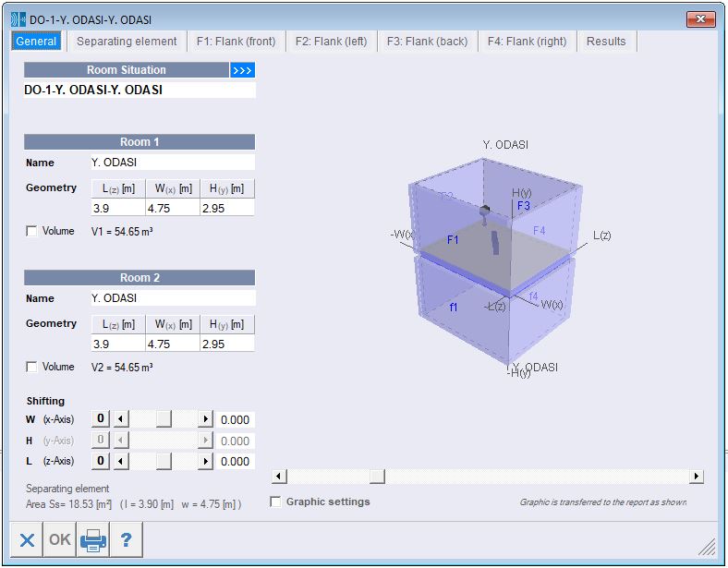This screenshot has width=728, height=568.
Task: Click the printer icon button
Action: point(93,539)
